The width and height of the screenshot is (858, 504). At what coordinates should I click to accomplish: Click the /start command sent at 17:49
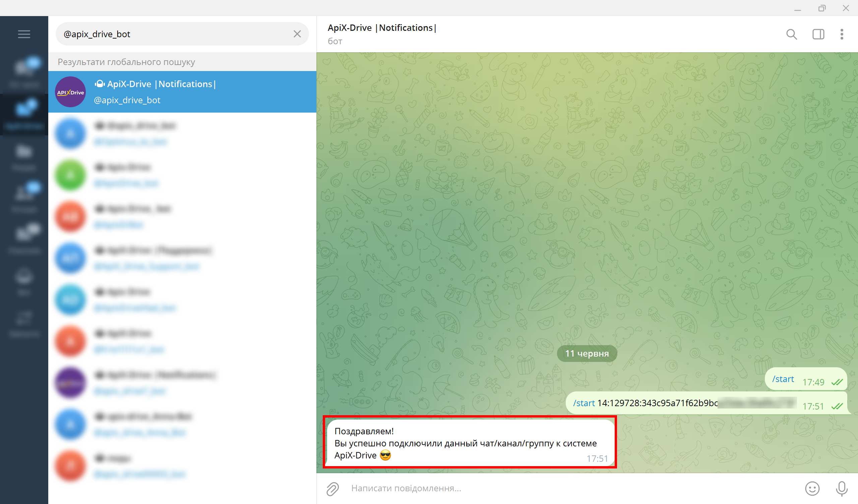pyautogui.click(x=783, y=379)
